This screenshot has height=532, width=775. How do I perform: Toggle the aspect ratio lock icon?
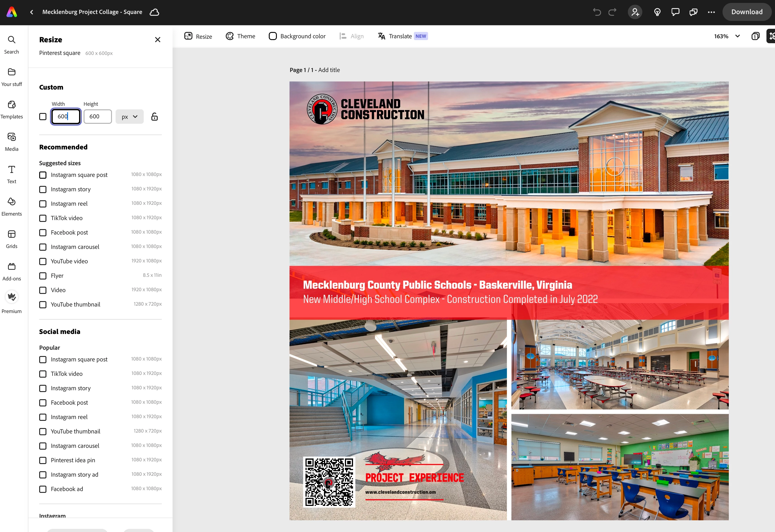click(x=154, y=117)
